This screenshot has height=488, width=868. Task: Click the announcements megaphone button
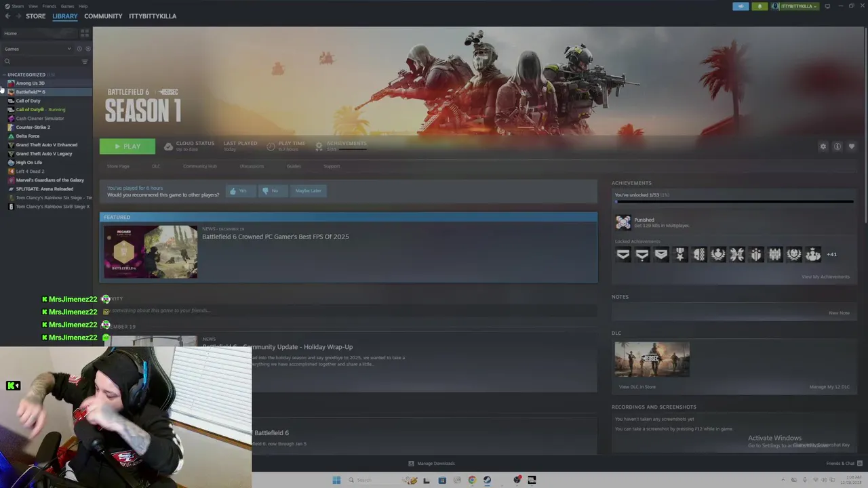point(741,6)
